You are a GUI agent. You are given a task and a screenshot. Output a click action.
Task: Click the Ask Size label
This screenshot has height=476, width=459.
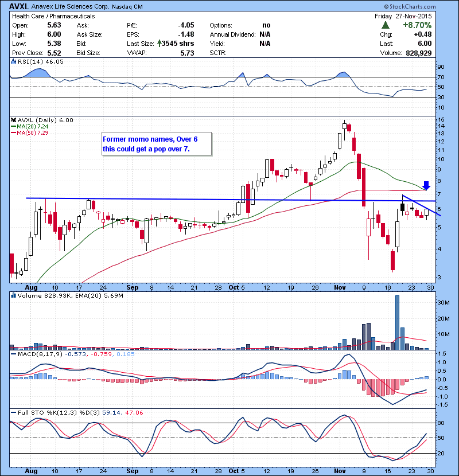point(90,34)
